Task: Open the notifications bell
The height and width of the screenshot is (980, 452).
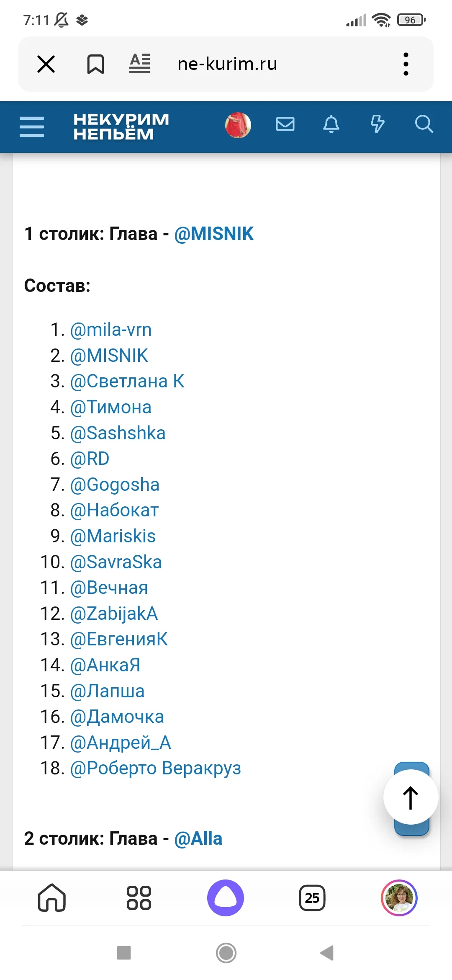Action: [331, 124]
